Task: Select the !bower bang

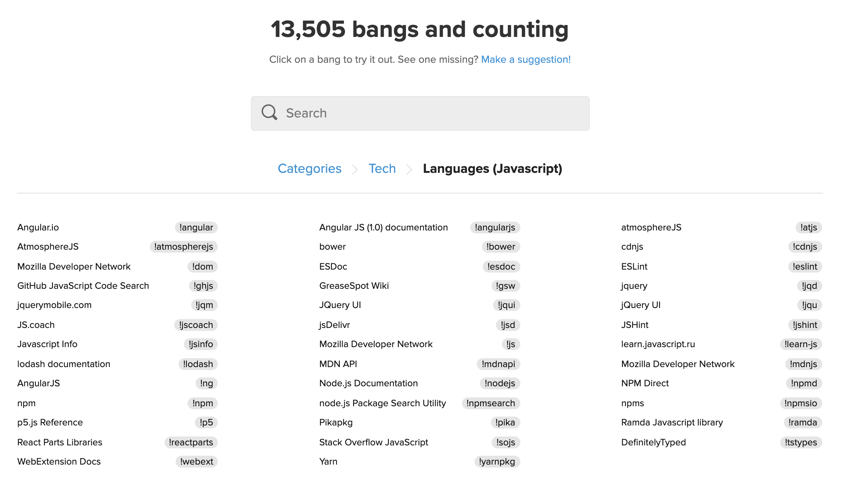Action: 501,247
